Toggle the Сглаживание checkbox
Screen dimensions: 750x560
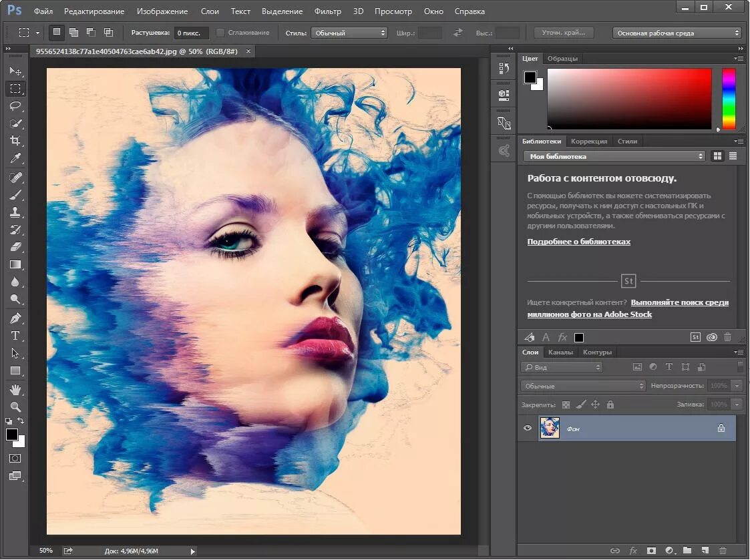point(220,33)
